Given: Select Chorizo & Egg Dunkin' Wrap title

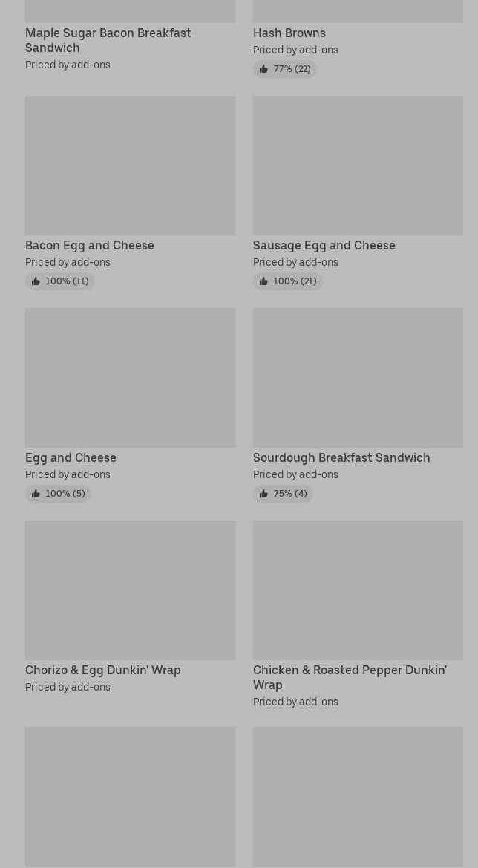Looking at the screenshot, I should 103,670.
